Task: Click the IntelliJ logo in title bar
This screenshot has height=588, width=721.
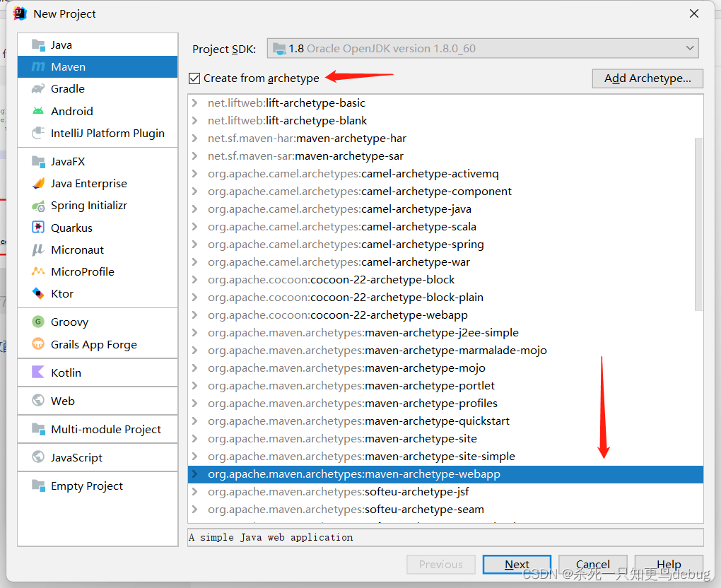Action: click(20, 14)
